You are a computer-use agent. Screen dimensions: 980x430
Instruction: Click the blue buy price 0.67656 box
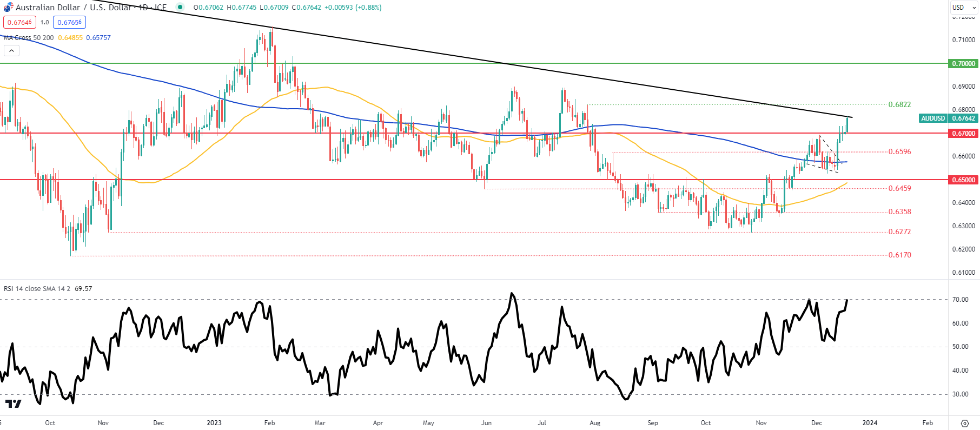coord(69,22)
